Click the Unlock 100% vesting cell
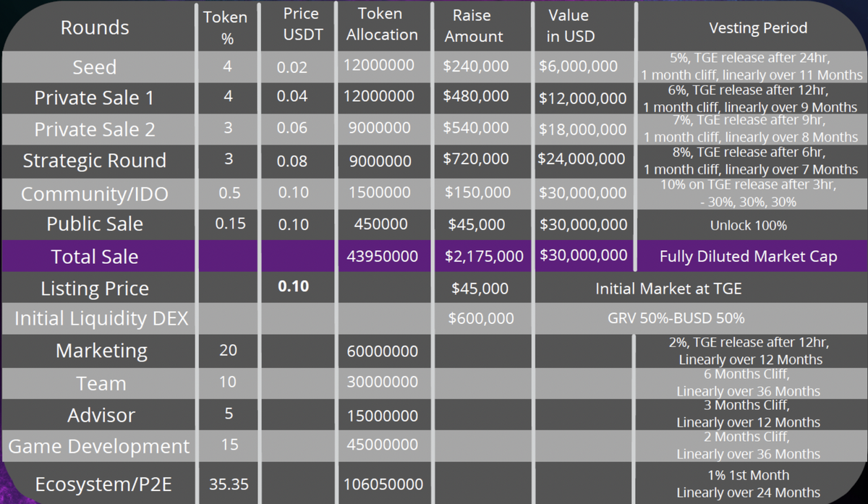The width and height of the screenshot is (868, 504). [x=748, y=225]
